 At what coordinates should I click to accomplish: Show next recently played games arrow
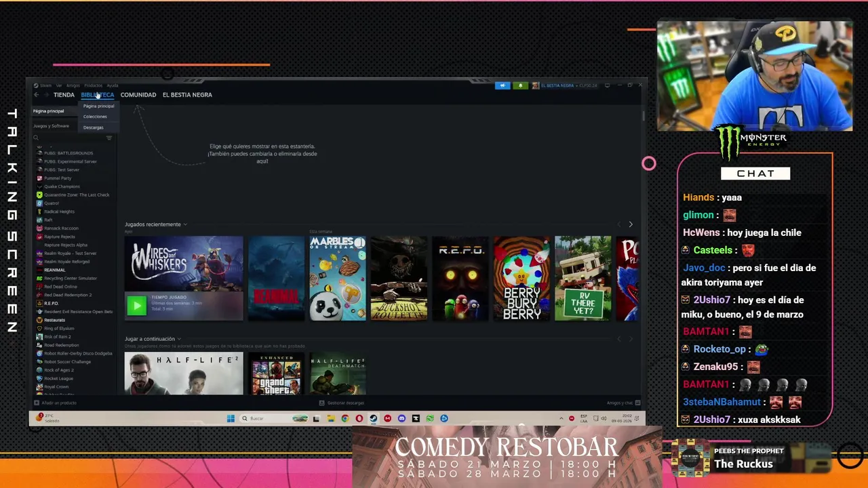coord(631,224)
